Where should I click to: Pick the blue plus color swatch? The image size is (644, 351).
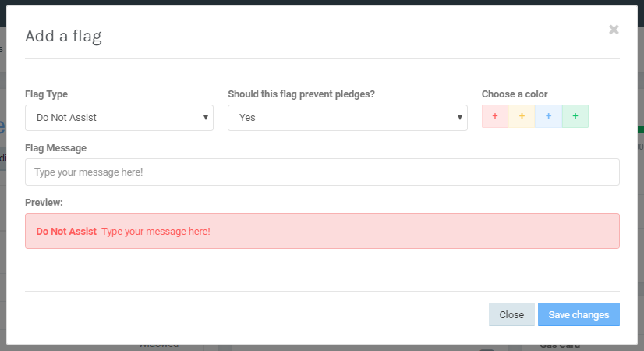(548, 116)
